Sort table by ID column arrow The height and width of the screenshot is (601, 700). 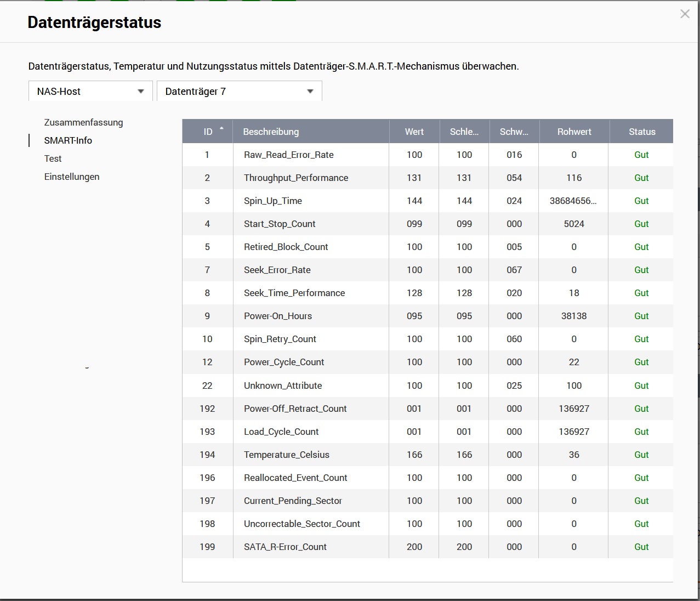(x=221, y=128)
